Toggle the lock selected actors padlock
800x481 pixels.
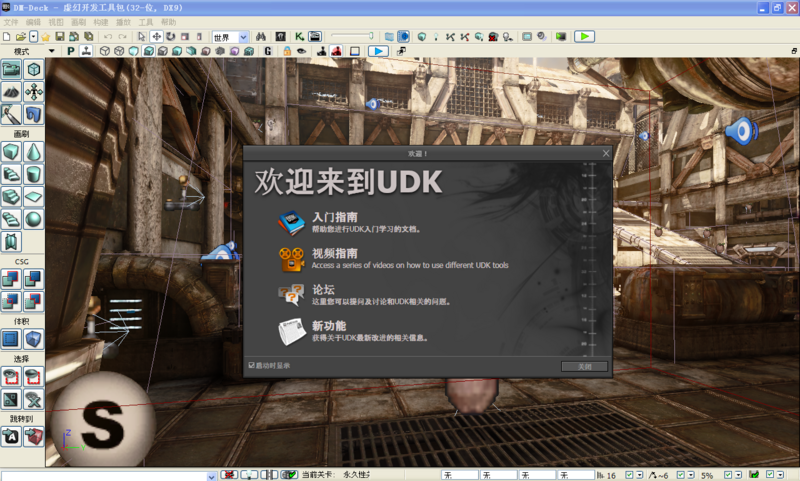(287, 51)
